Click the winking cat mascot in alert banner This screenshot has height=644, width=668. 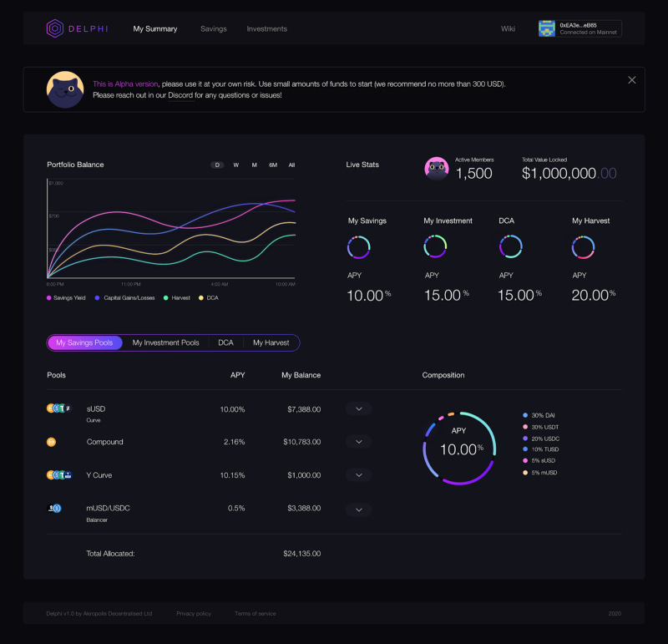[65, 89]
